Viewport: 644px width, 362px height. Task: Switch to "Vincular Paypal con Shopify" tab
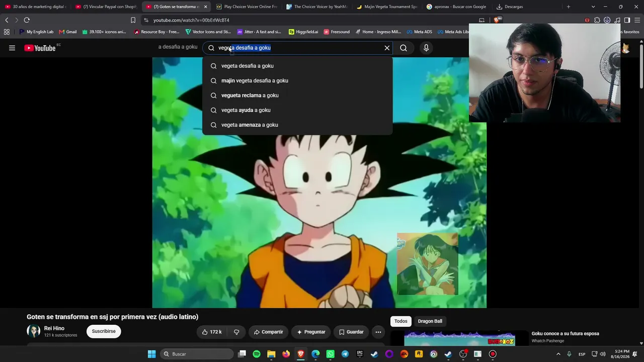pyautogui.click(x=106, y=7)
